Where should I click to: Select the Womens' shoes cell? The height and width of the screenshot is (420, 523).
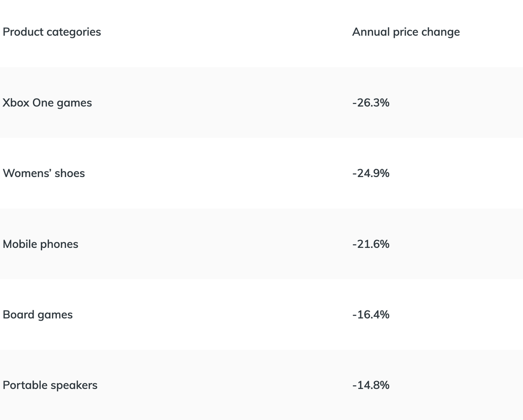(44, 173)
